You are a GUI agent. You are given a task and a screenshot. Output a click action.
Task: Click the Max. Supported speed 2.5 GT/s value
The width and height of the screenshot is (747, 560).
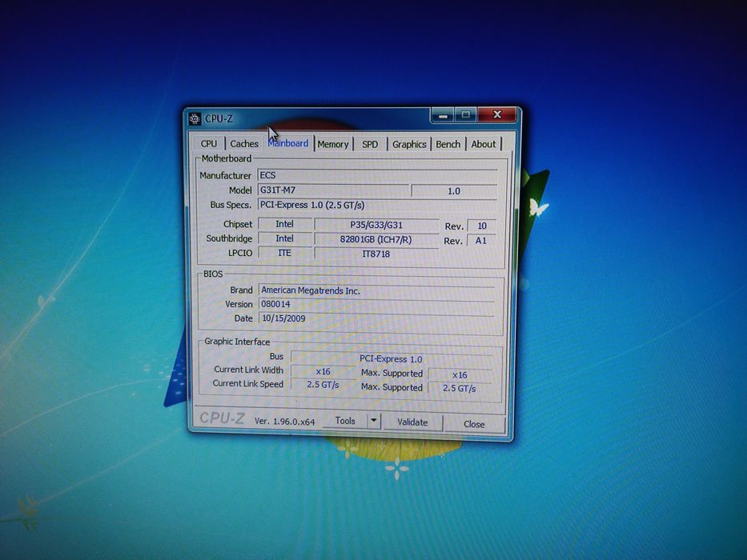460,388
